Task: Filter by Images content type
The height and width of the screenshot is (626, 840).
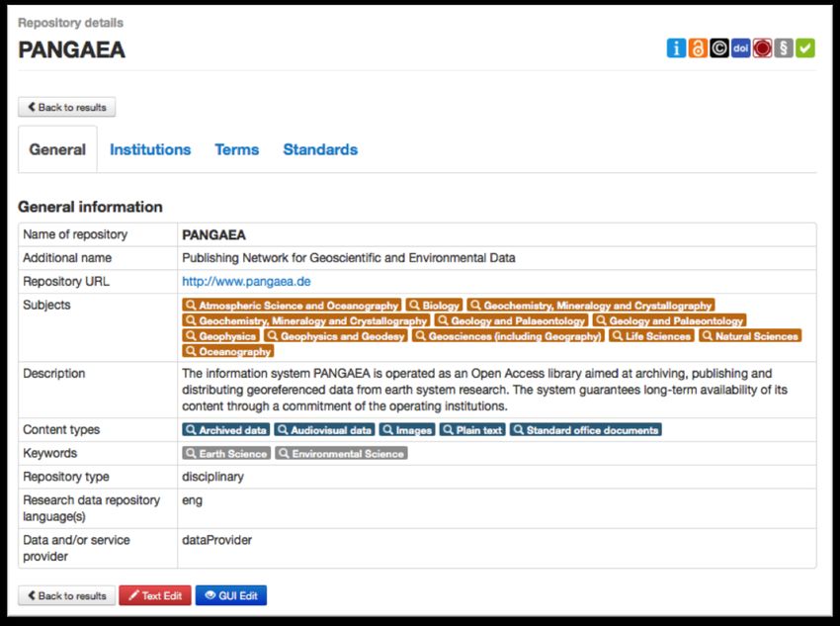Action: pyautogui.click(x=406, y=430)
